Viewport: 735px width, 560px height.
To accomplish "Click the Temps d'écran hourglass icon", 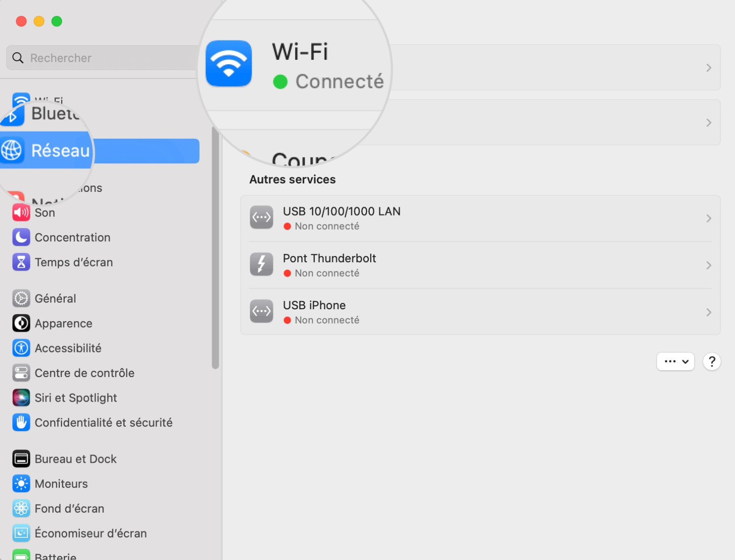I will click(21, 262).
